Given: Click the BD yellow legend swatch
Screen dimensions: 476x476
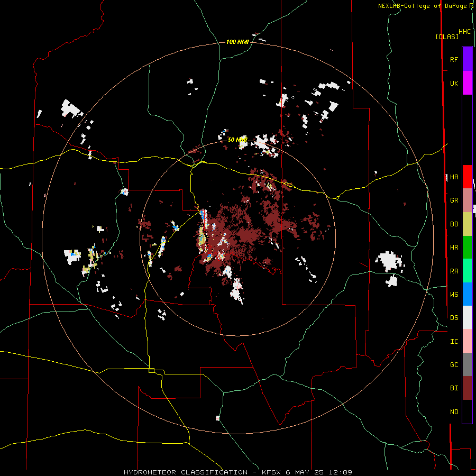Looking at the screenshot, I should point(467,224).
